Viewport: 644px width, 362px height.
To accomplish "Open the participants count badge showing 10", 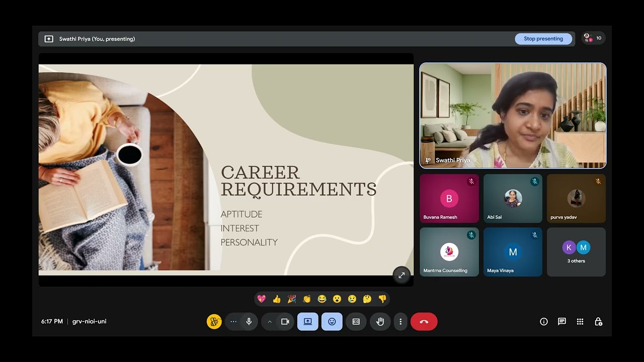I will pos(594,38).
